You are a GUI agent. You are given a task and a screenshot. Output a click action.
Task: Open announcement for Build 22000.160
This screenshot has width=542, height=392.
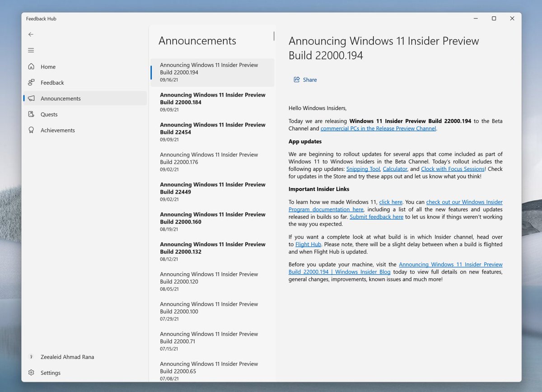tap(212, 221)
